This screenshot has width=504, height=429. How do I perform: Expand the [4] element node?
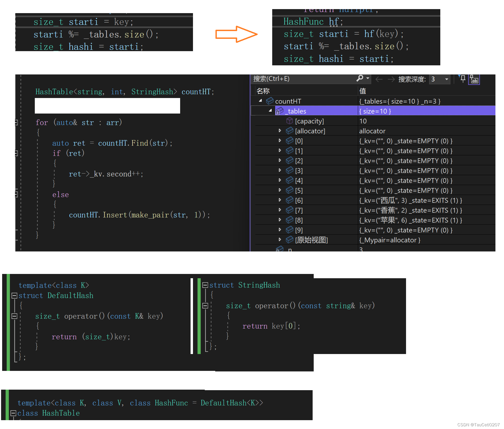(280, 180)
